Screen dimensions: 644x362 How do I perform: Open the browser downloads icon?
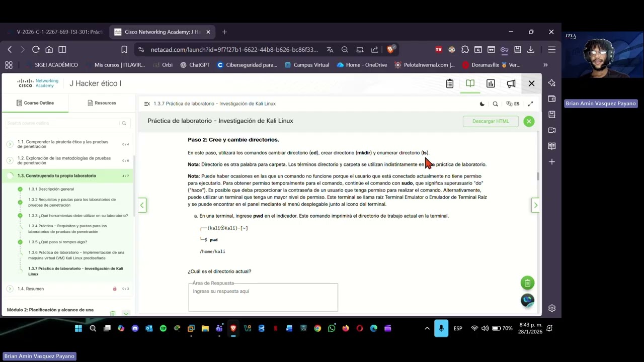click(530, 50)
